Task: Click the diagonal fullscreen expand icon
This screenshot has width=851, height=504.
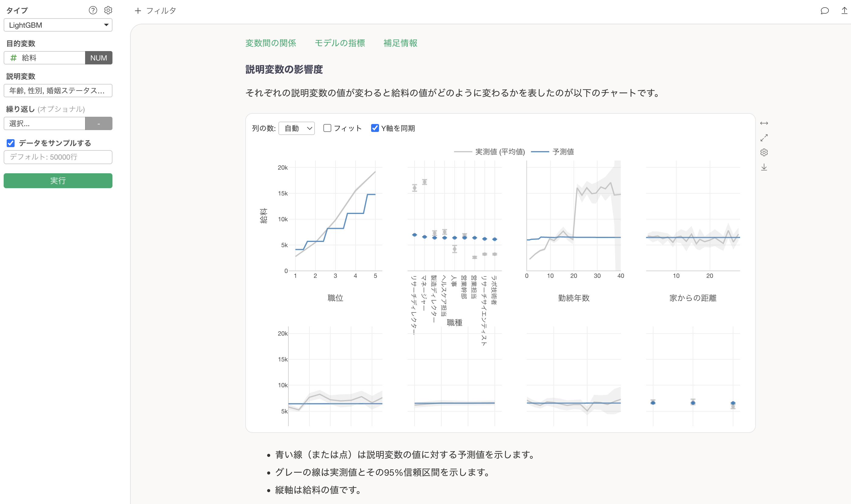Action: [x=764, y=138]
